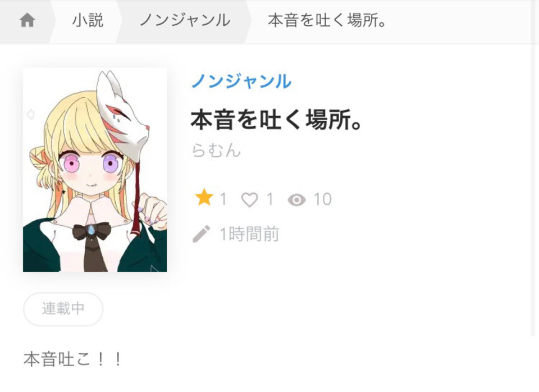Viewport: 539px width, 392px height.
Task: Click the bold 本音を吐く場所。 title heading
Action: (276, 119)
